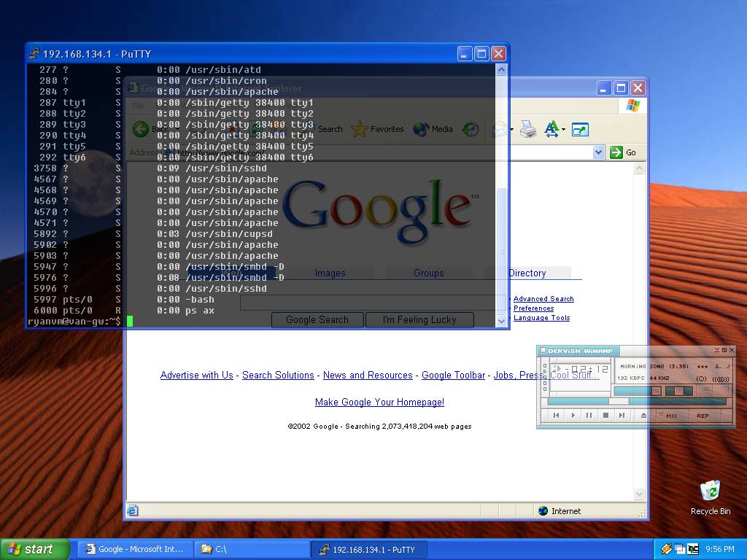Screen dimensions: 747x560
Task: Click the green cursor at PuTTY prompt
Action: pyautogui.click(x=130, y=322)
